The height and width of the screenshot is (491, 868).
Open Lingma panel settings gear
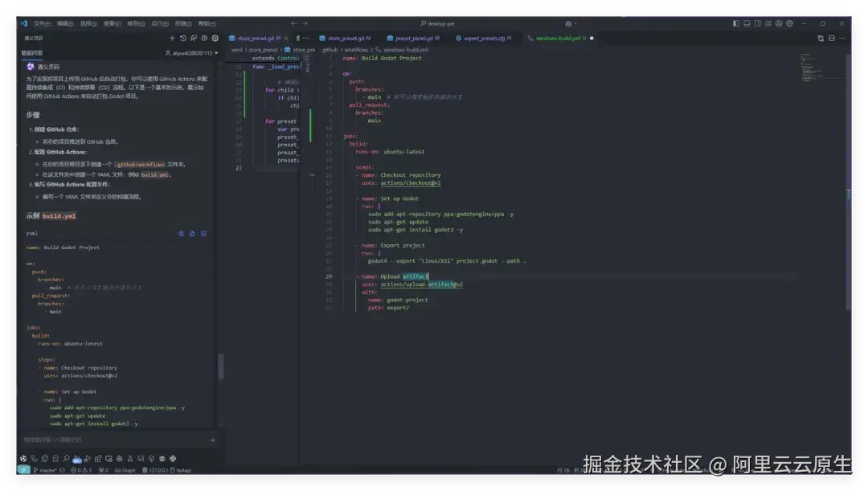(215, 39)
